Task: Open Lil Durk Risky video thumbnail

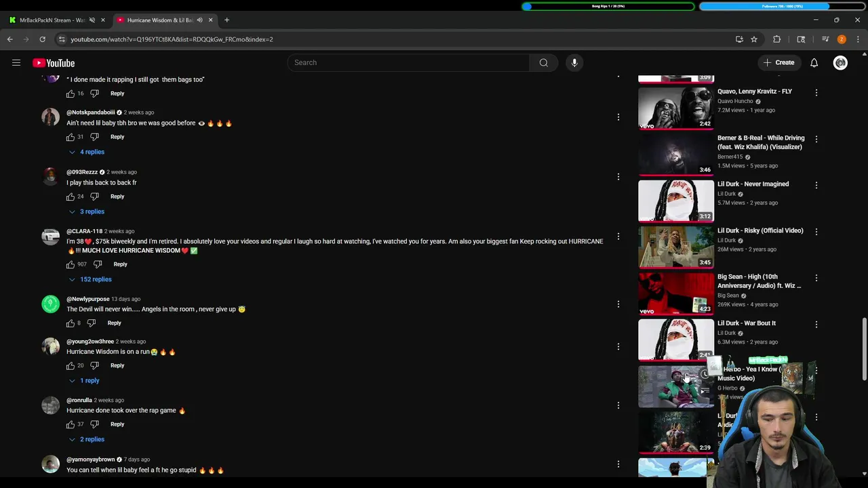Action: coord(676,247)
